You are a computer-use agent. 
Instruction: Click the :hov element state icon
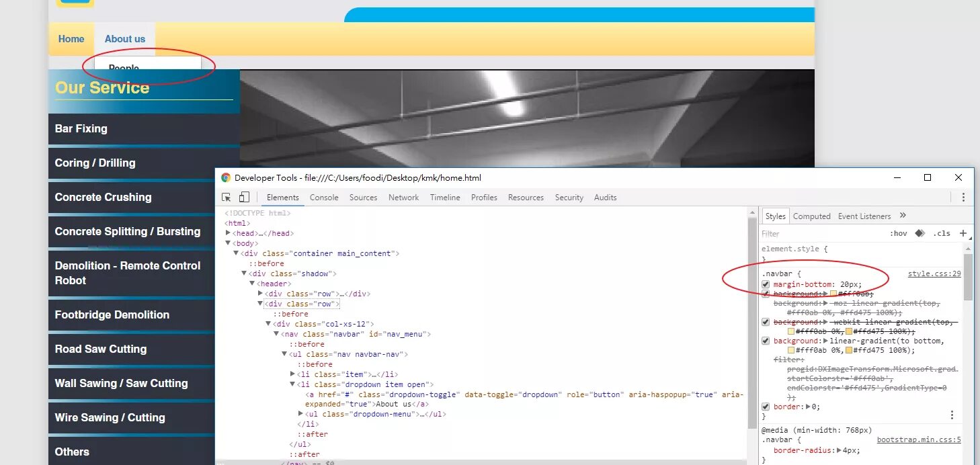point(899,233)
